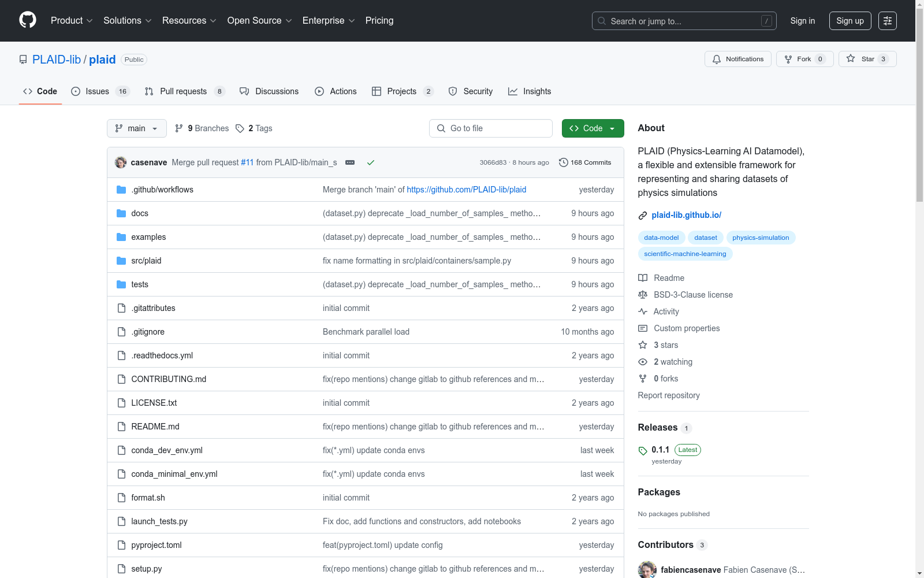Open the README.md file
The width and height of the screenshot is (924, 578).
pos(155,427)
